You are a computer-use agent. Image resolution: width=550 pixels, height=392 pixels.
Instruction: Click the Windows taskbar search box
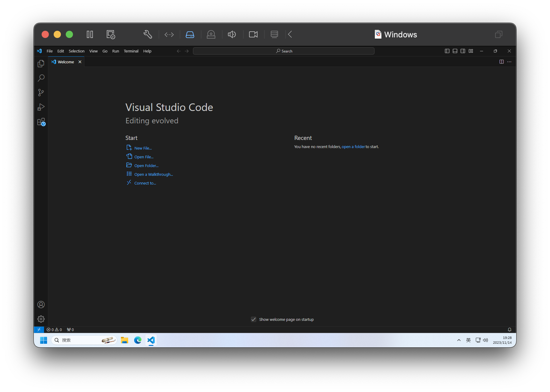click(84, 340)
